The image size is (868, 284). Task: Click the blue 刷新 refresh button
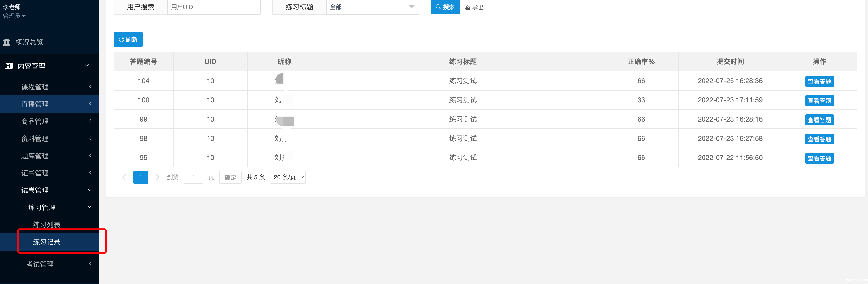coord(128,39)
